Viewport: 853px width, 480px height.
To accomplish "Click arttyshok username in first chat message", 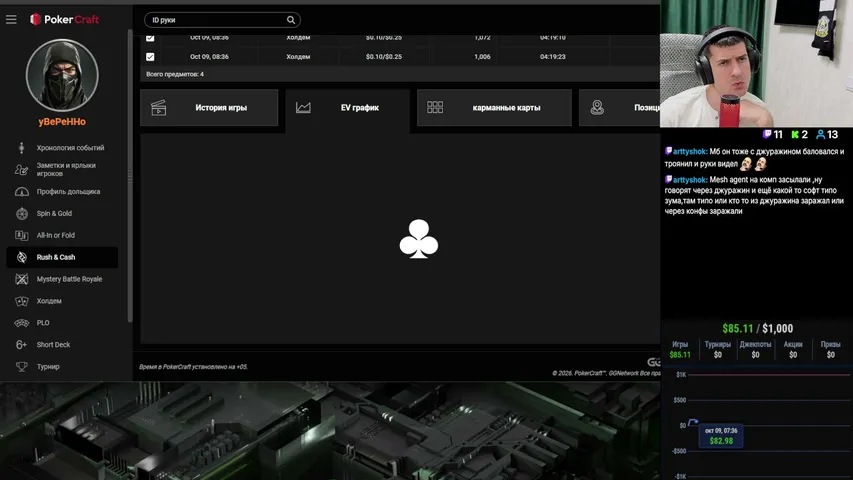I will pos(690,151).
